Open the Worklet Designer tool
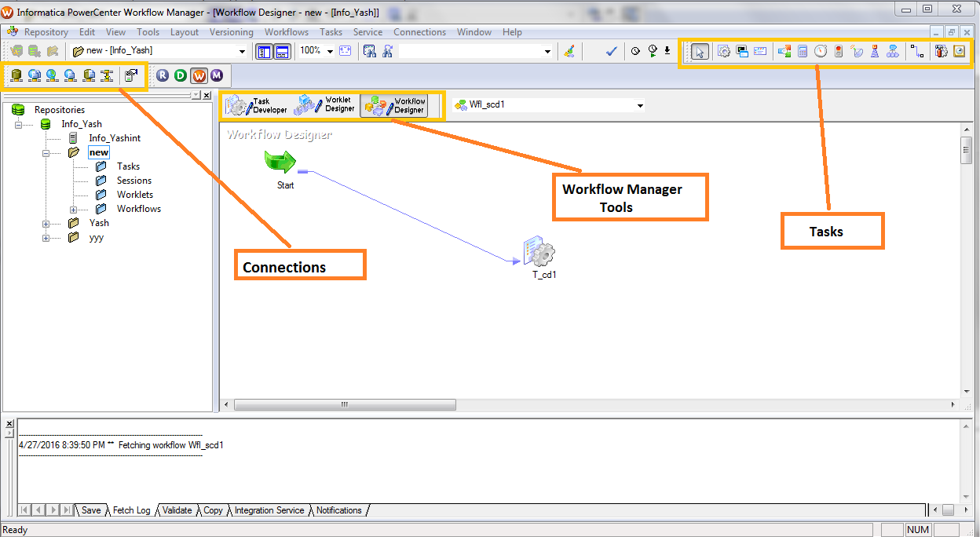980x537 pixels. click(x=325, y=105)
